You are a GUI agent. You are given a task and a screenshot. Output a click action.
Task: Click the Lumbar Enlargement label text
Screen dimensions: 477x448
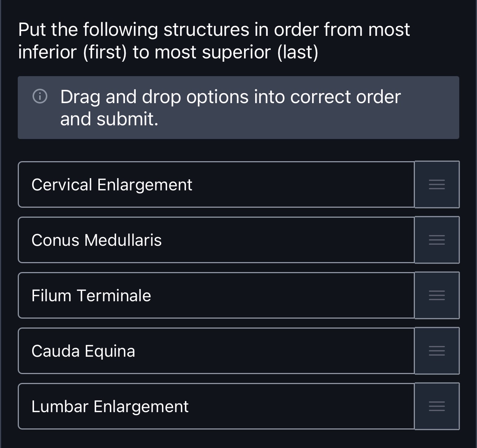click(110, 406)
